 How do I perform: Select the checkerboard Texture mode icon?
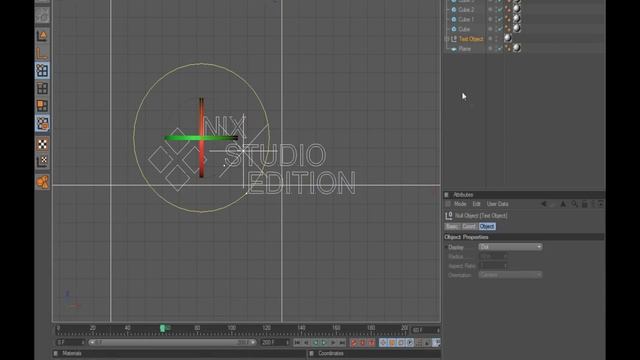42,144
